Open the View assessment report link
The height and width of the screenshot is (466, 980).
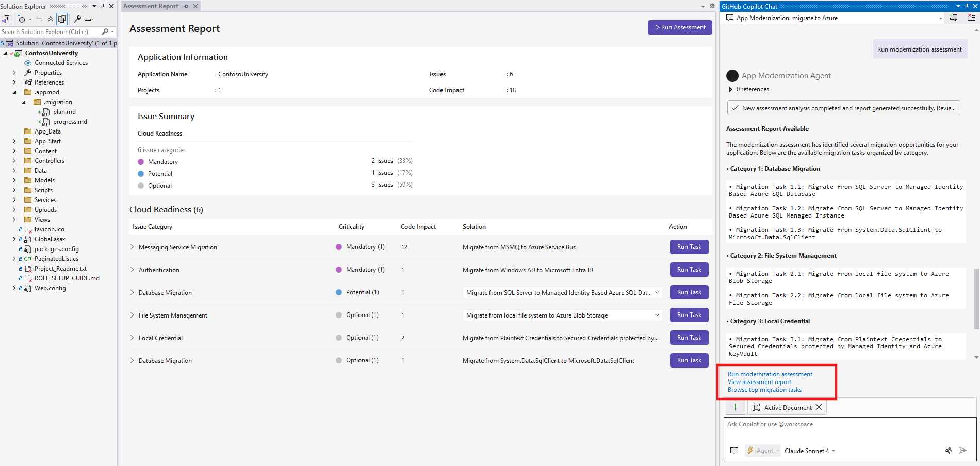(x=759, y=381)
